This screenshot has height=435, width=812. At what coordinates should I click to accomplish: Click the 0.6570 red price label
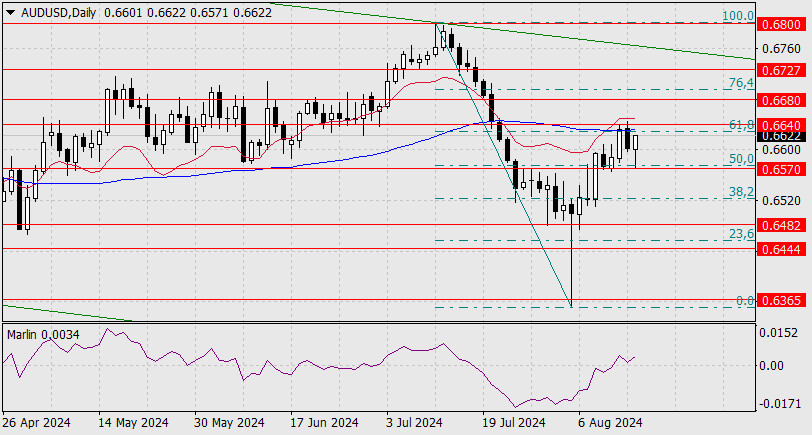click(782, 169)
